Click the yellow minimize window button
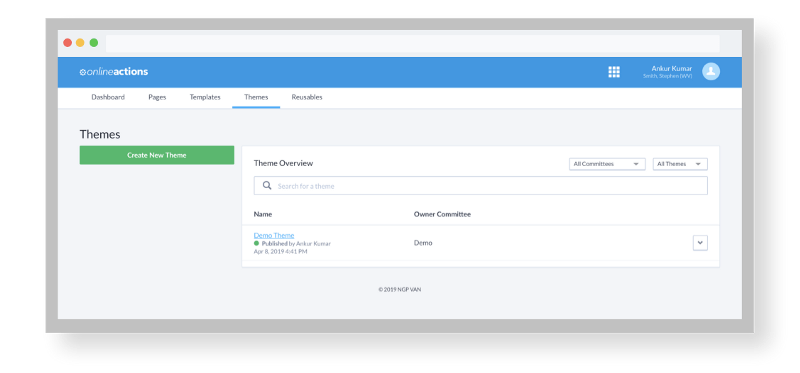Viewport: 800px width, 373px height. pos(80,43)
